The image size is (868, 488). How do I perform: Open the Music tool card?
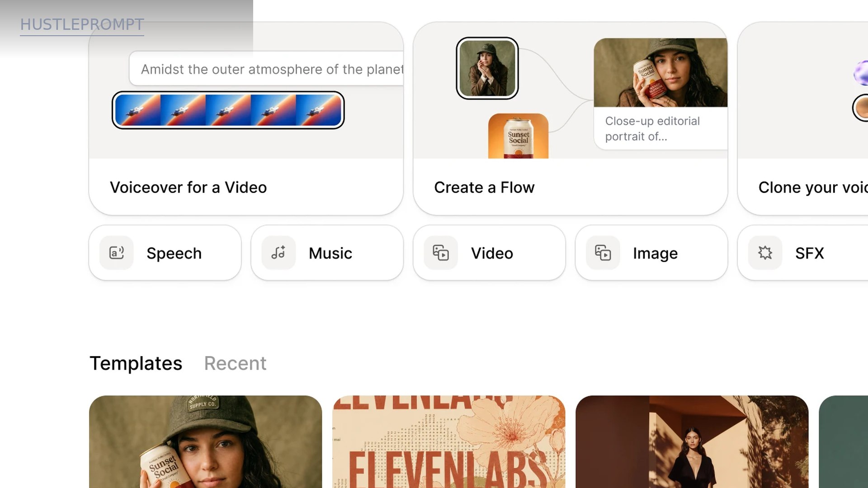point(327,253)
